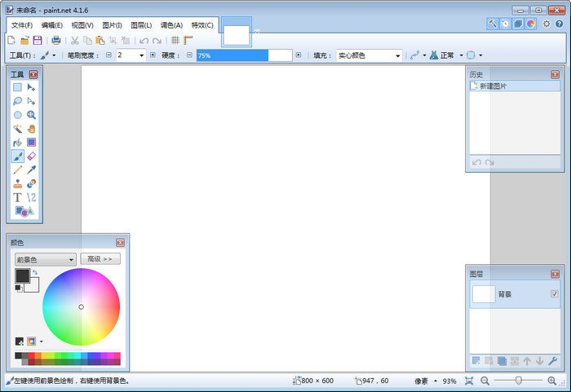Select the Pencil tool
This screenshot has height=392, width=571.
coord(17,170)
